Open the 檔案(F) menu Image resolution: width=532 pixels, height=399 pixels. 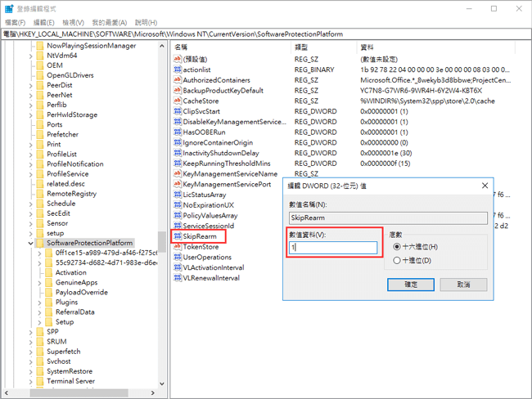(15, 22)
